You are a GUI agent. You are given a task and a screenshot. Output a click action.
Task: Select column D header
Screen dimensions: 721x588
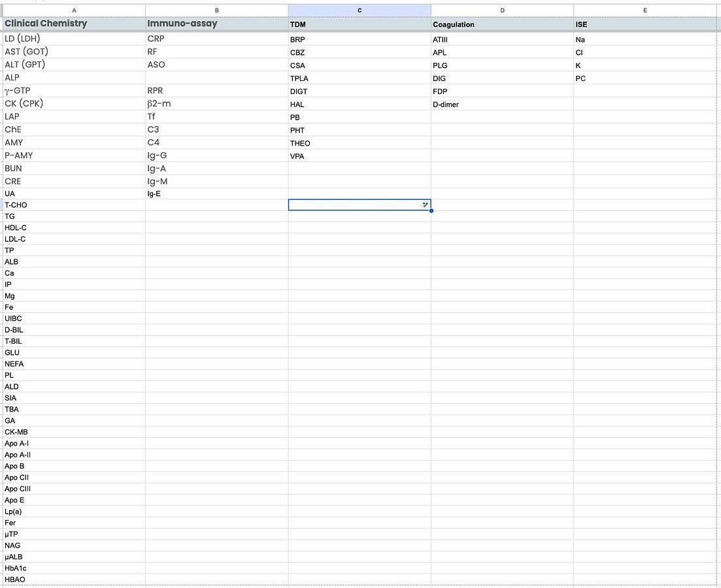tap(502, 10)
